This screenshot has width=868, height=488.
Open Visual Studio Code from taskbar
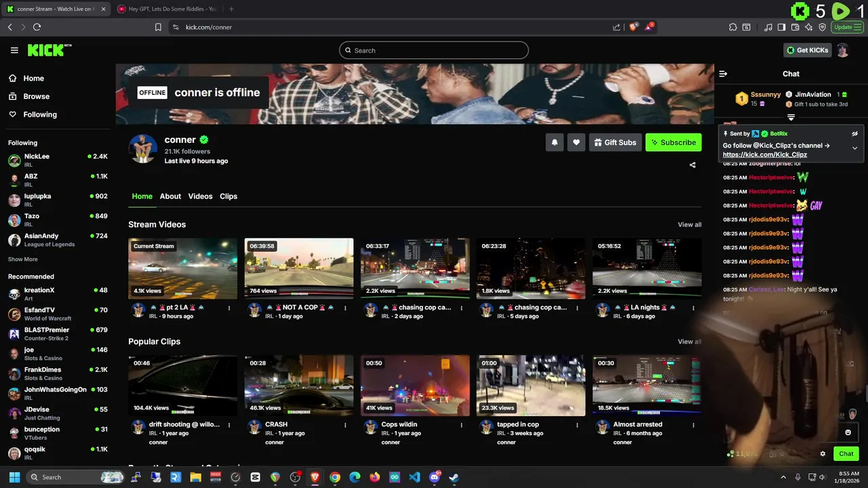pos(415,477)
